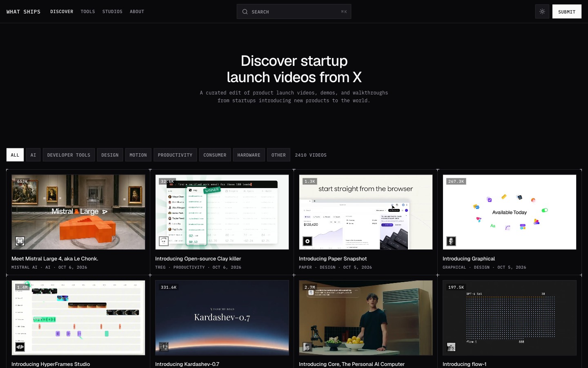Viewport: 588px width, 368px height.
Task: Toggle the light/dark theme sun icon
Action: point(542,11)
